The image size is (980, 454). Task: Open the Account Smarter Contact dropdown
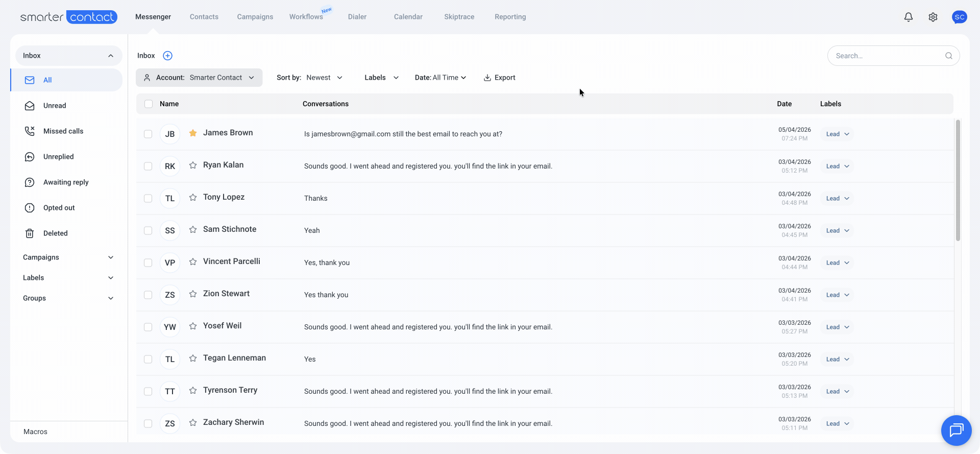tap(199, 78)
